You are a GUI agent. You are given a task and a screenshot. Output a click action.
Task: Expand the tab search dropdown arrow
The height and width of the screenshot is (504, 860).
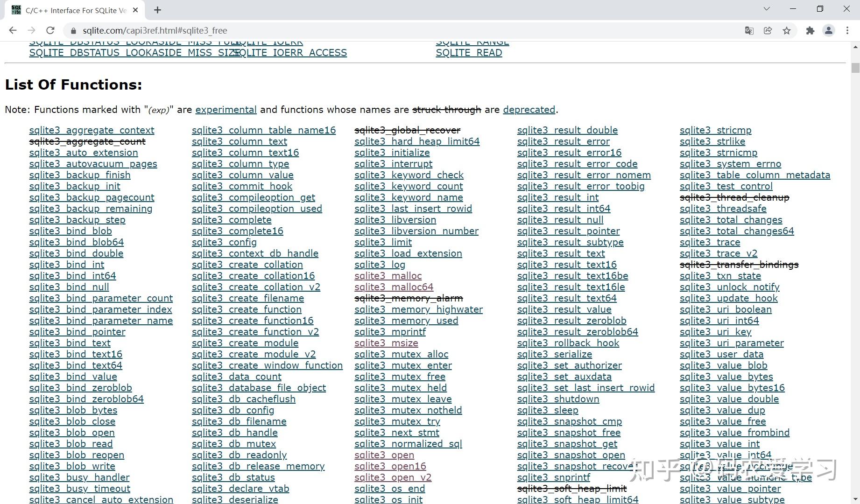click(767, 9)
